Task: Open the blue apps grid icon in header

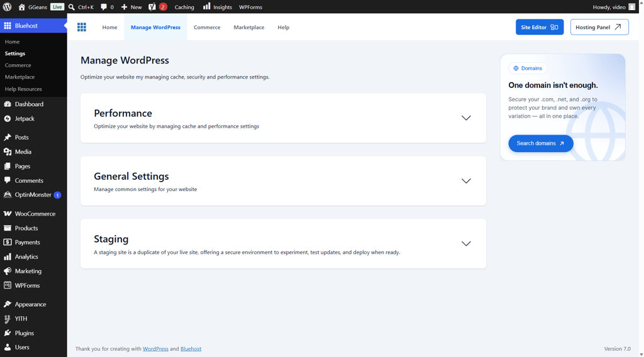Action: click(x=82, y=27)
